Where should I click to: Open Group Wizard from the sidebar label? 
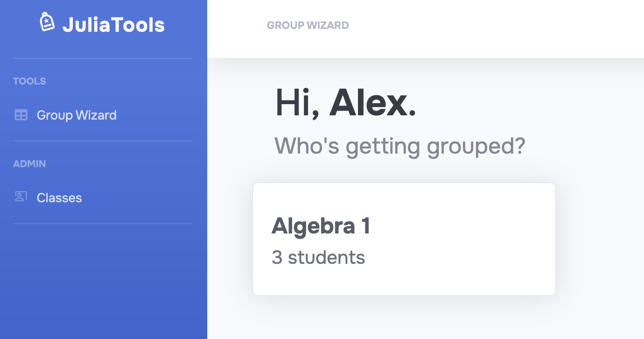(x=77, y=115)
